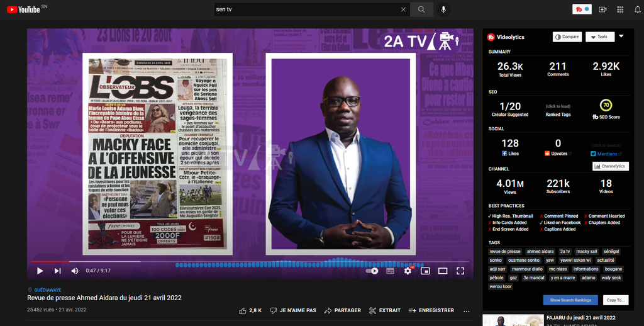Open the Copy To... dropdown

[616, 300]
